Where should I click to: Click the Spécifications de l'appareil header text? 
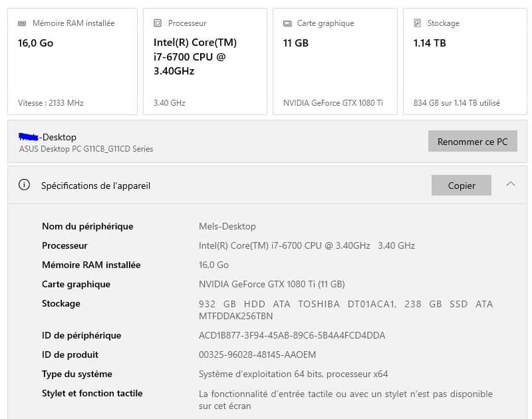[96, 186]
